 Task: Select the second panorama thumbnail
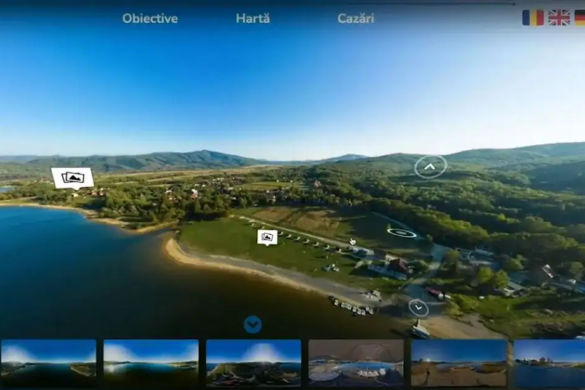pos(151,363)
